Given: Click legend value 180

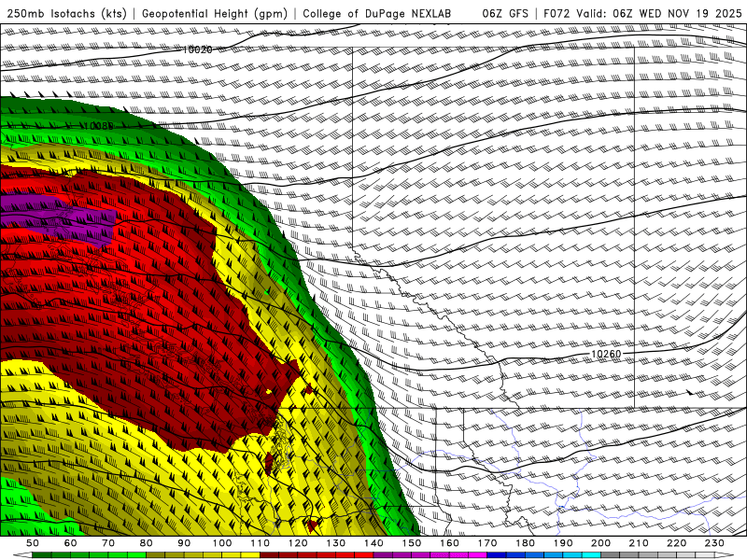Looking at the screenshot, I should 525,543.
